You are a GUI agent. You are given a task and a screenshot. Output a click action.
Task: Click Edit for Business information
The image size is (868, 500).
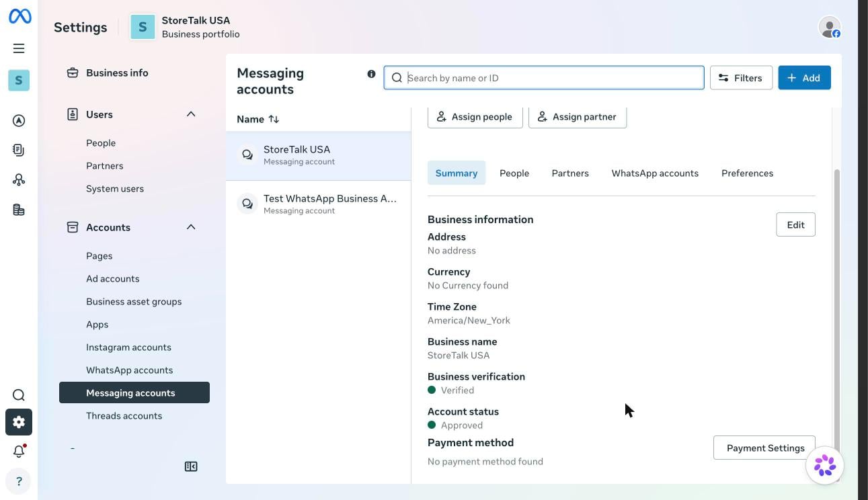(795, 224)
